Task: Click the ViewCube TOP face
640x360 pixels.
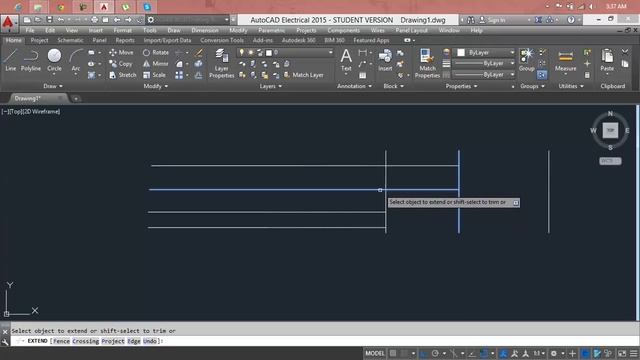Action: (610, 131)
